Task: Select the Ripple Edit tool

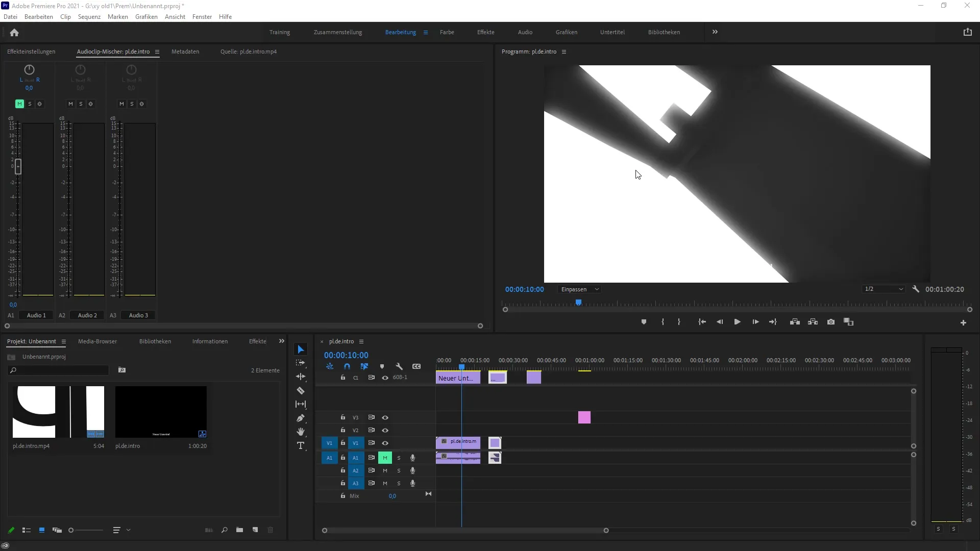Action: 301,377
